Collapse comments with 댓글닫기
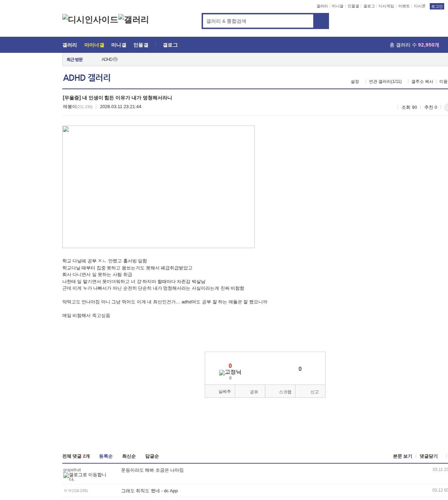The image size is (448, 500). coord(428,456)
